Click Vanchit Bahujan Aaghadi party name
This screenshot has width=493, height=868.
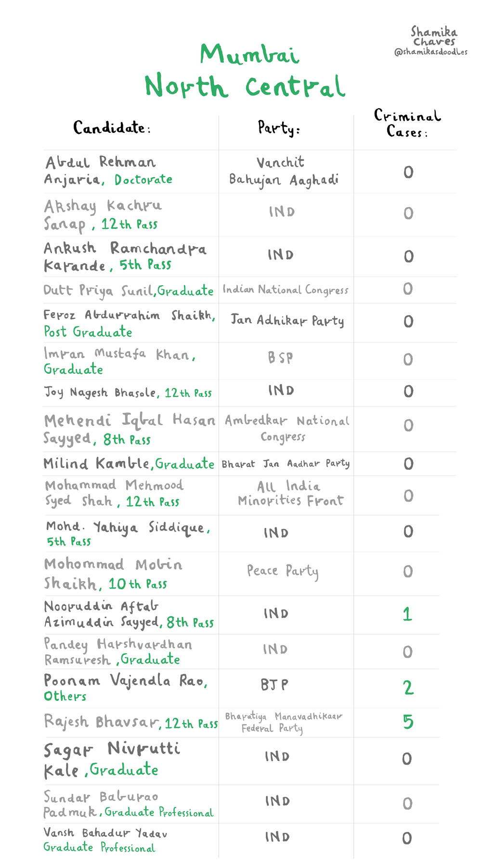[283, 171]
